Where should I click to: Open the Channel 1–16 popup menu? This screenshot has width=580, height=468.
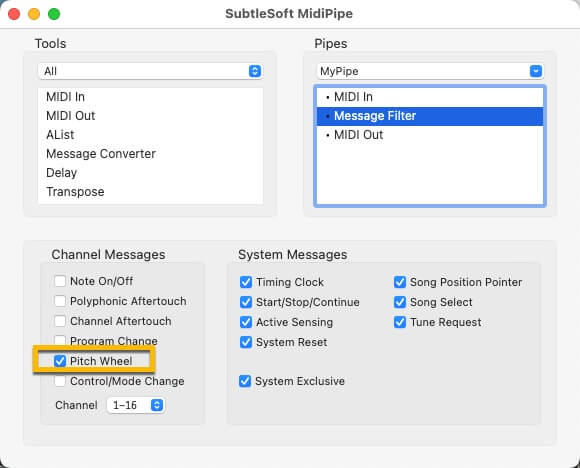coord(136,405)
